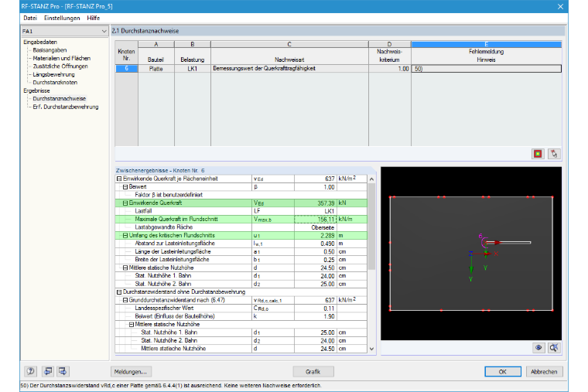Click the Meldungen... button
Screen dimensions: 588x392
(x=131, y=371)
